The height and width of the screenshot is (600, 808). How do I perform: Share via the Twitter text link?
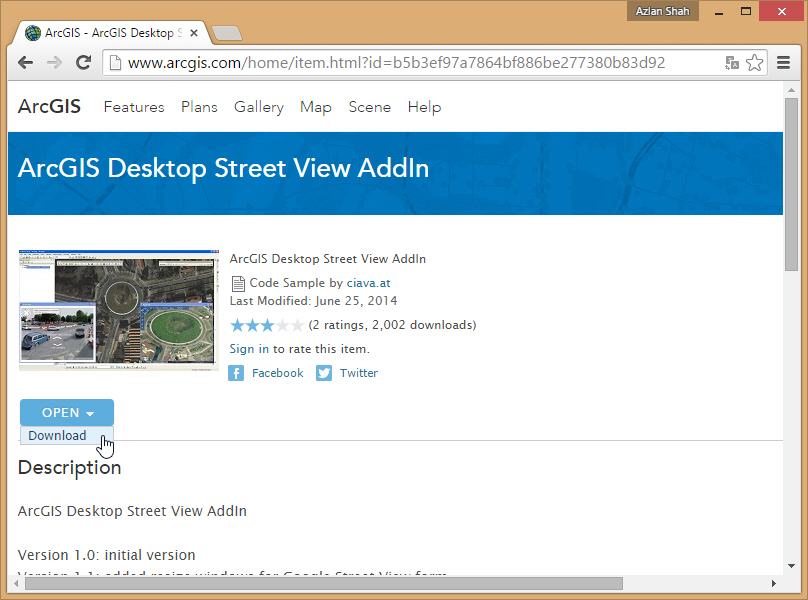point(359,373)
